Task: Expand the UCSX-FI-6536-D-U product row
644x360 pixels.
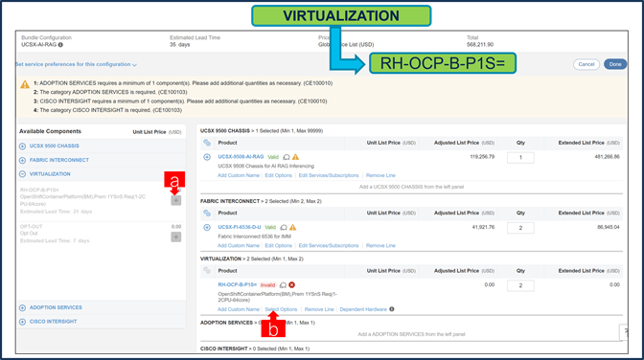Action: [x=207, y=228]
